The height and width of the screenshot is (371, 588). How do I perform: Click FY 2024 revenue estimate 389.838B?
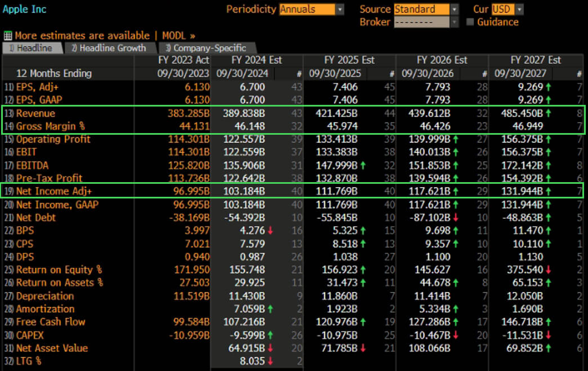pos(244,113)
